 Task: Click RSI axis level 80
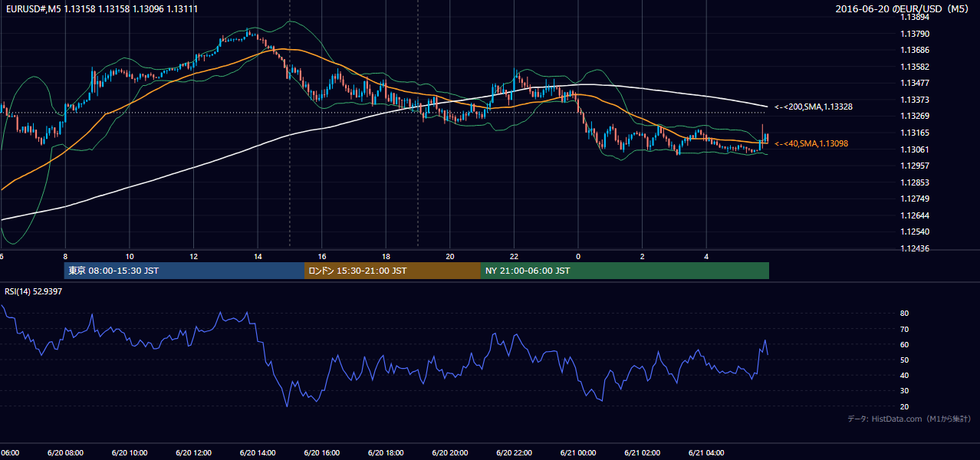coord(904,314)
